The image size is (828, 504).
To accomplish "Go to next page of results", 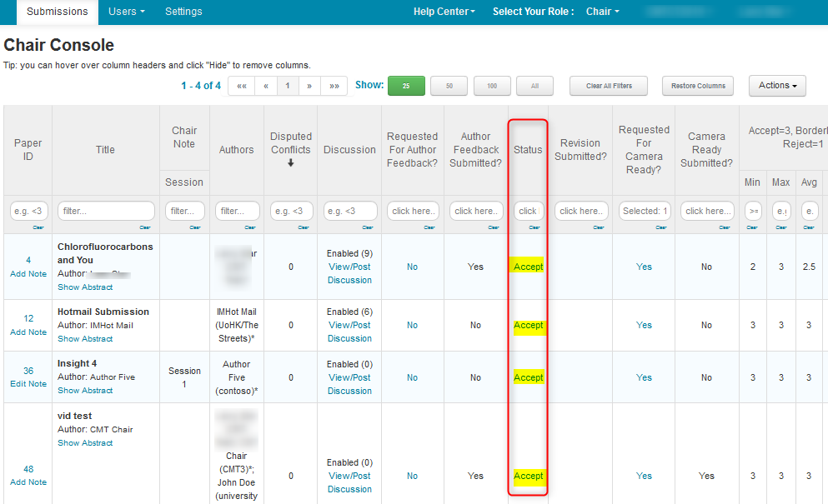I will (x=309, y=86).
